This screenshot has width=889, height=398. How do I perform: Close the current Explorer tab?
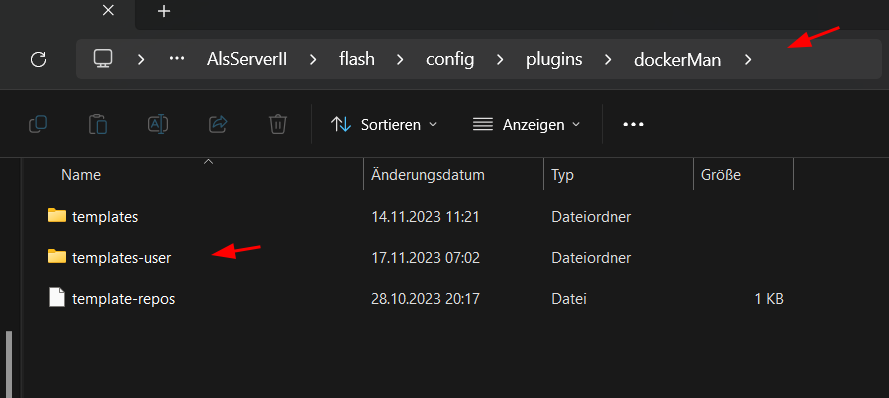click(x=108, y=10)
